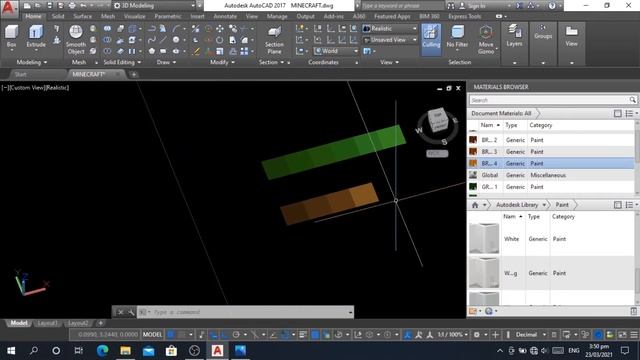Click the Realistic viewport visual style label
This screenshot has width=640, height=360.
(58, 87)
